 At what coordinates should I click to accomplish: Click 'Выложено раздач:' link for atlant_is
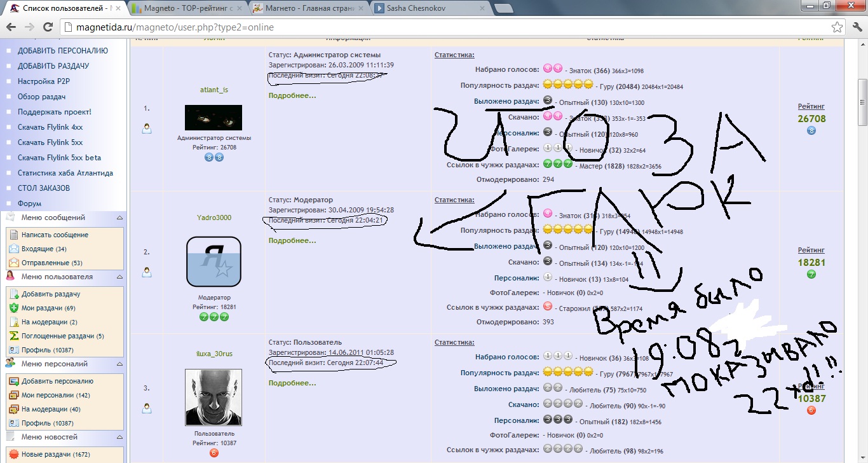(506, 101)
